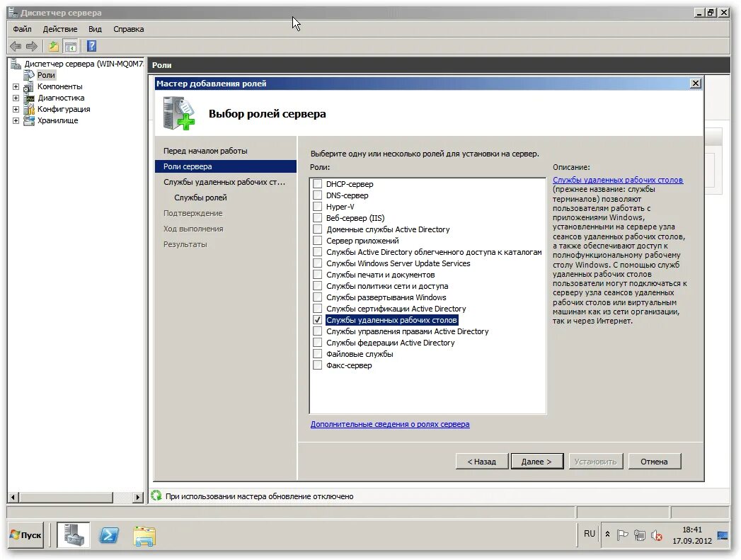Click the Роли tree node icon

click(x=29, y=75)
